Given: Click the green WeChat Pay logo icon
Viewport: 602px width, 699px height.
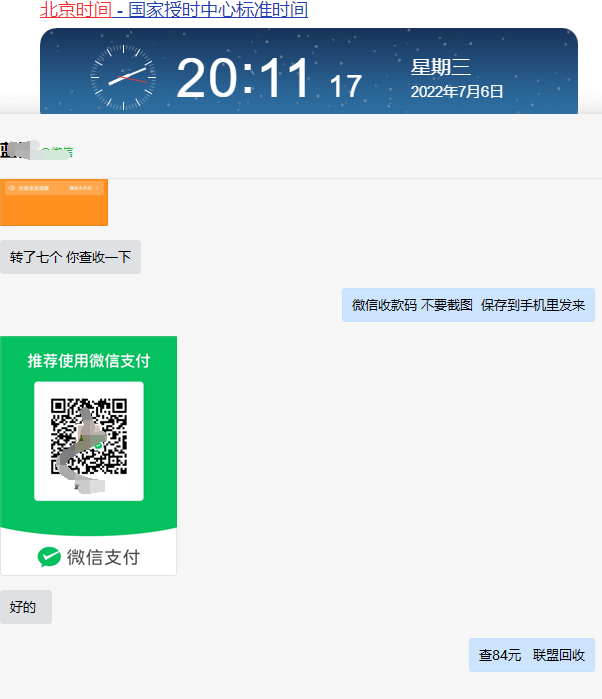Looking at the screenshot, I should pos(49,557).
